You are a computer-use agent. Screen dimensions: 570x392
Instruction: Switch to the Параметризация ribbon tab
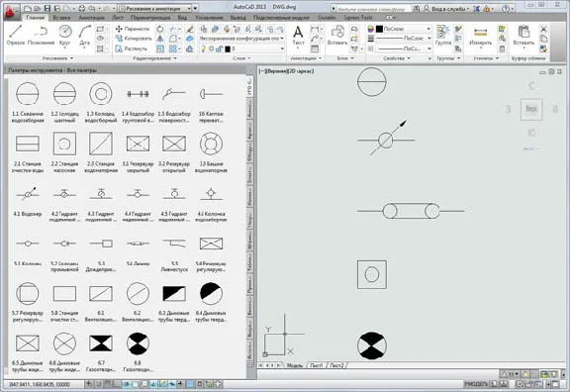tap(150, 17)
